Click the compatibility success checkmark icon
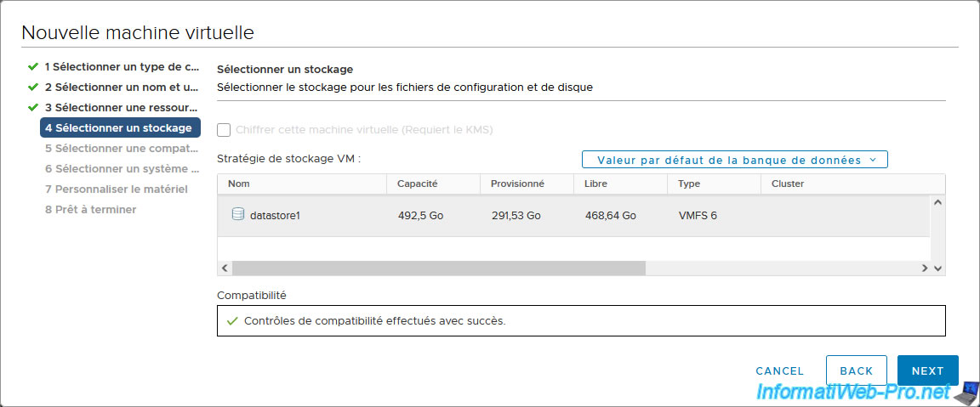This screenshot has width=980, height=407. pos(232,321)
